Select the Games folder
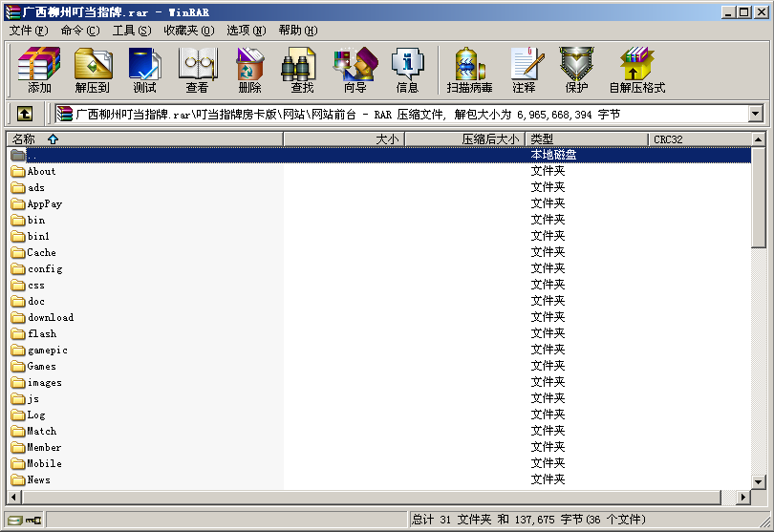This screenshot has width=774, height=532. tap(42, 366)
